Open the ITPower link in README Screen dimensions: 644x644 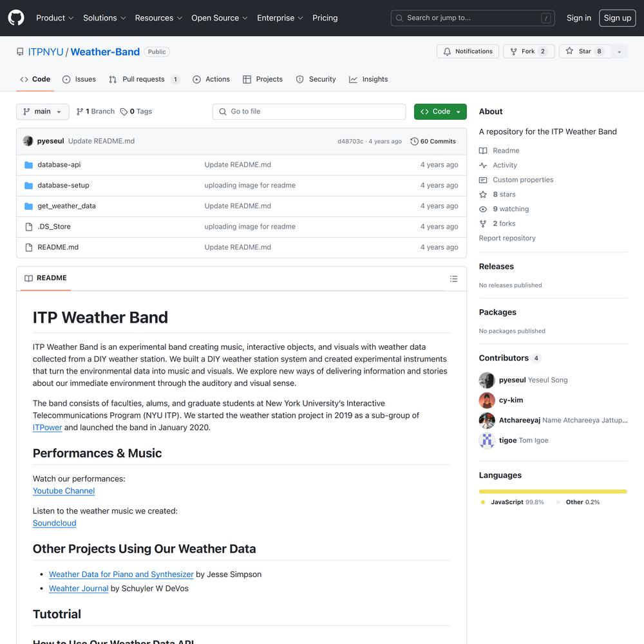(47, 428)
